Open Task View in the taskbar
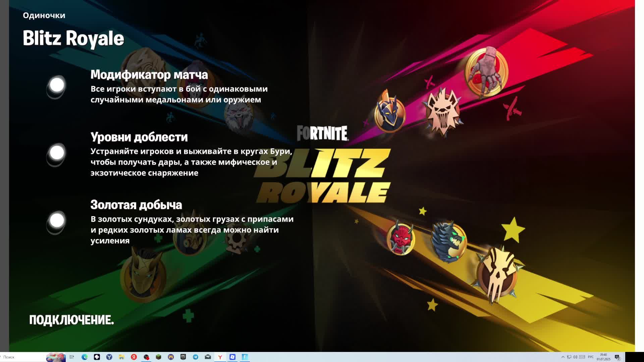The width and height of the screenshot is (644, 362). click(x=72, y=357)
